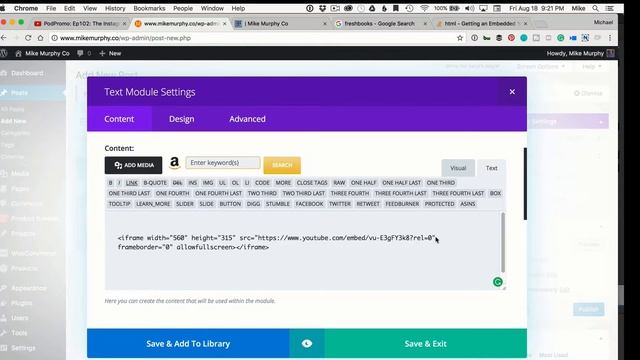Image resolution: width=640 pixels, height=360 pixels.
Task: Click the AirPlay display menu icon
Action: [x=483, y=8]
